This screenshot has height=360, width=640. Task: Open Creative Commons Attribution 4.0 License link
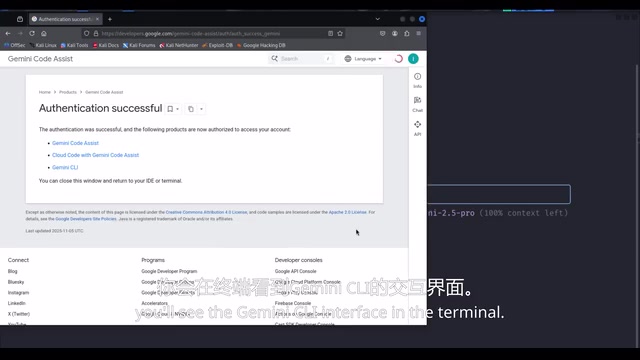click(206, 212)
